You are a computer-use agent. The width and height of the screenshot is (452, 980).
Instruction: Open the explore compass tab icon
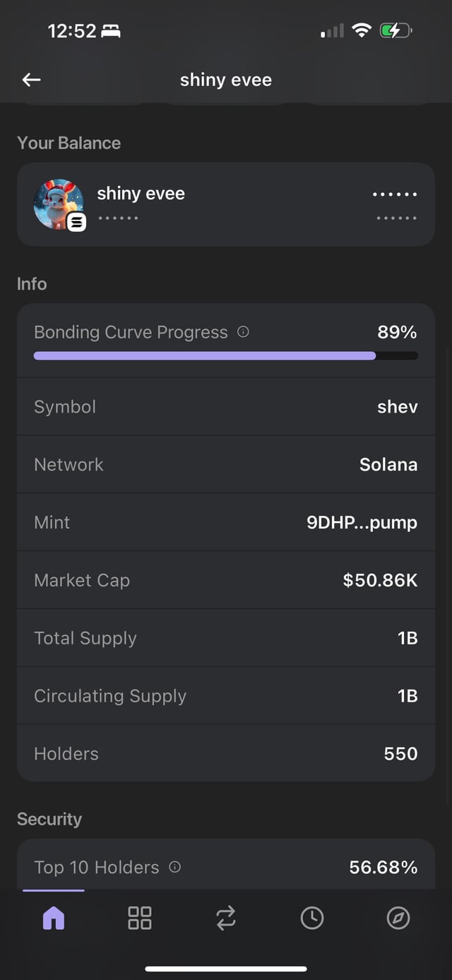click(x=398, y=918)
